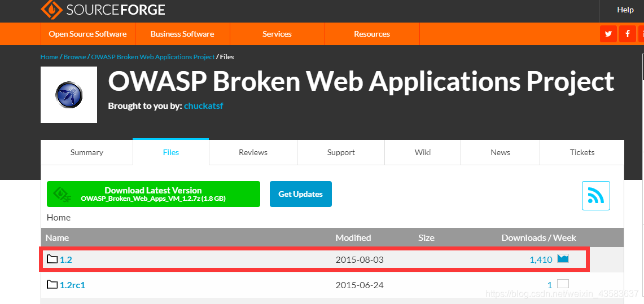Open download stats chart icon for 1.2rc1
The height and width of the screenshot is (304, 644).
(563, 284)
